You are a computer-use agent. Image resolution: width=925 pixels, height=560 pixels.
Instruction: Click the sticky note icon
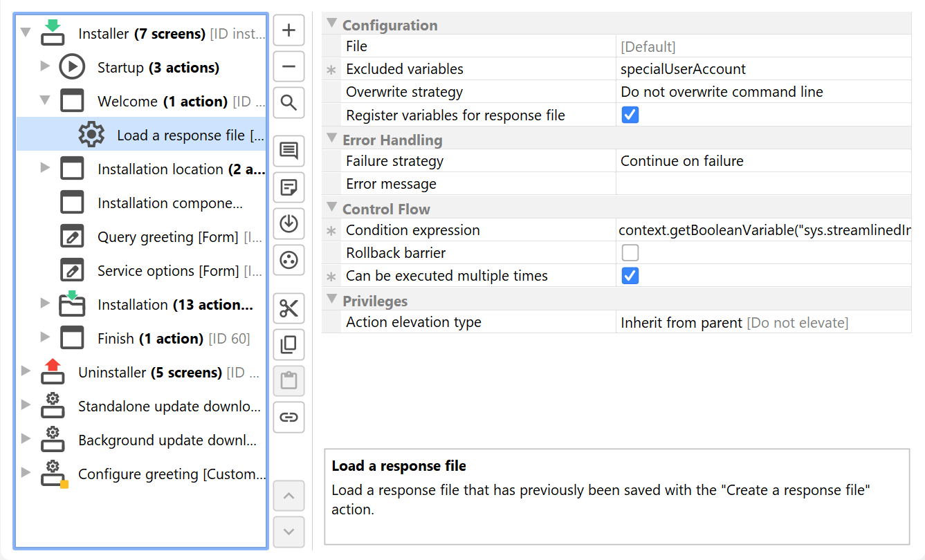coord(289,187)
